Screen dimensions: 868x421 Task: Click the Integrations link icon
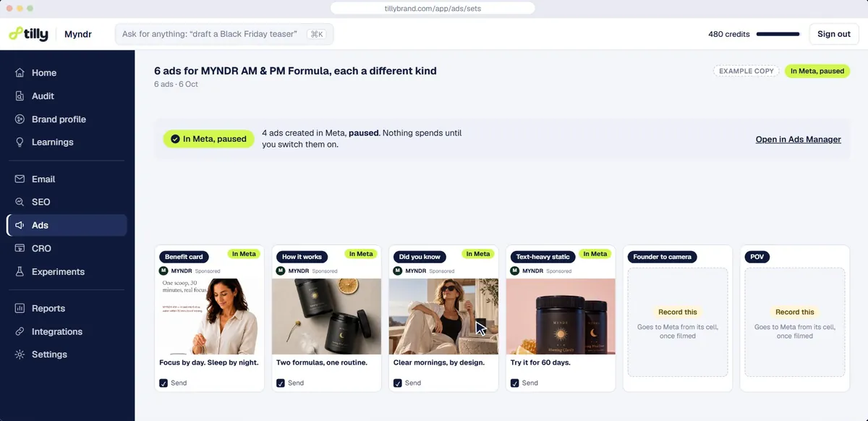click(x=20, y=332)
